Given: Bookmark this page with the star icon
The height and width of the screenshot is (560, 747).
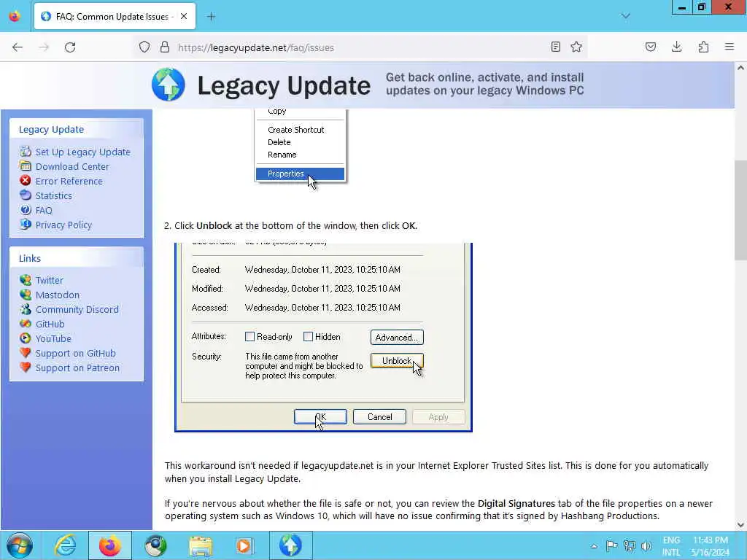Looking at the screenshot, I should click(x=576, y=47).
